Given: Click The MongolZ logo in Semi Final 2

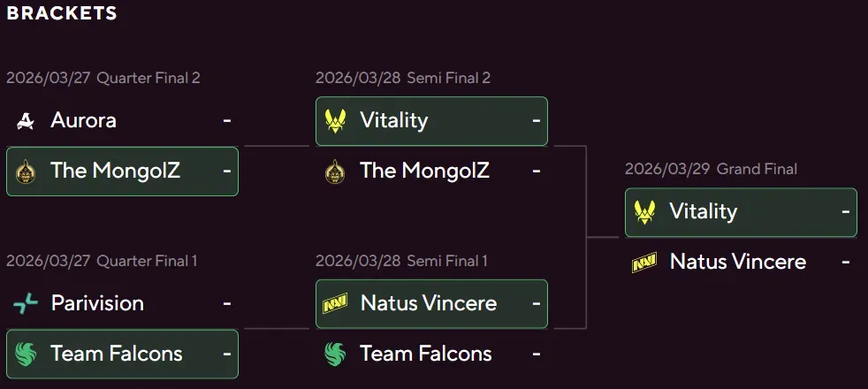Looking at the screenshot, I should coord(335,171).
